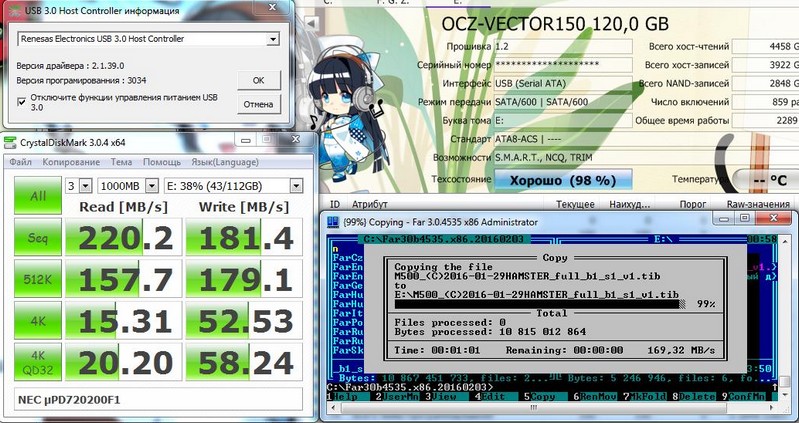Click the Атрибут column header
Screen dimensions: 799x423
click(x=370, y=204)
